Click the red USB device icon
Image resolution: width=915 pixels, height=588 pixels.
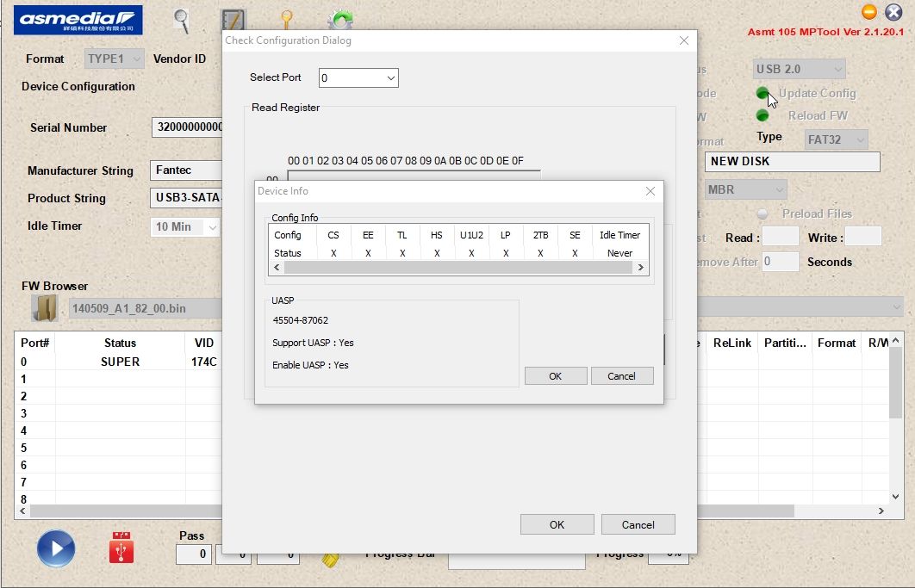[x=121, y=548]
